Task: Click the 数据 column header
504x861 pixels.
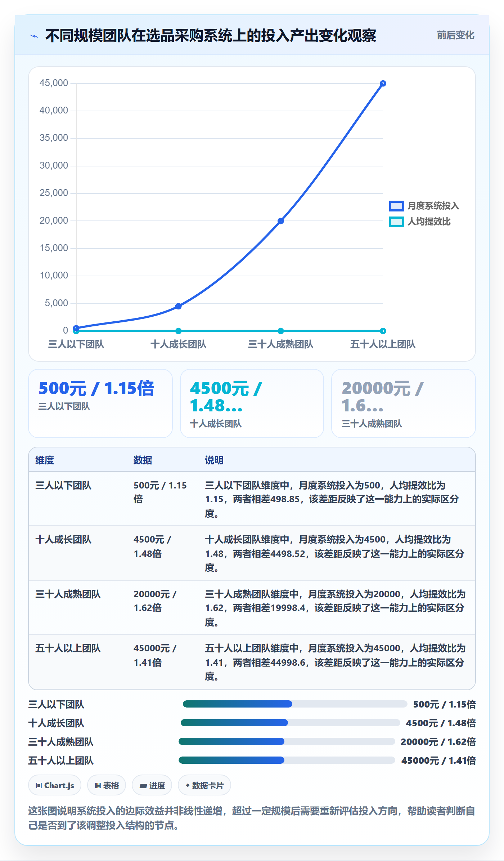Action: point(143,460)
